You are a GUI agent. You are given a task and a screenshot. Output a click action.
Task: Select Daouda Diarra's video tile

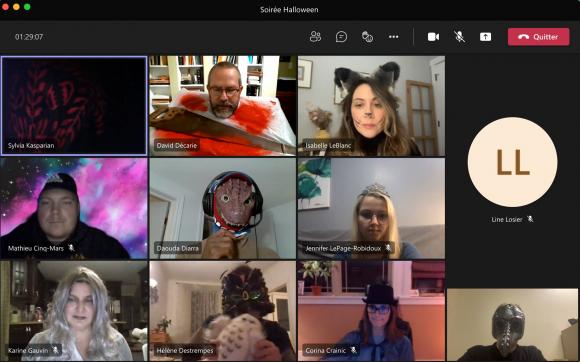tap(223, 209)
